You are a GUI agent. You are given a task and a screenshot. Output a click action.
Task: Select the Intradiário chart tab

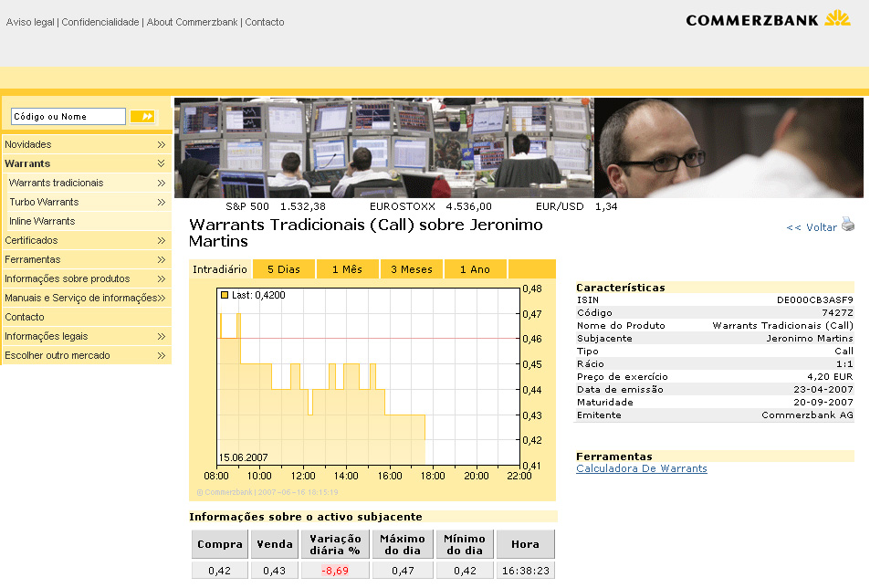220,269
